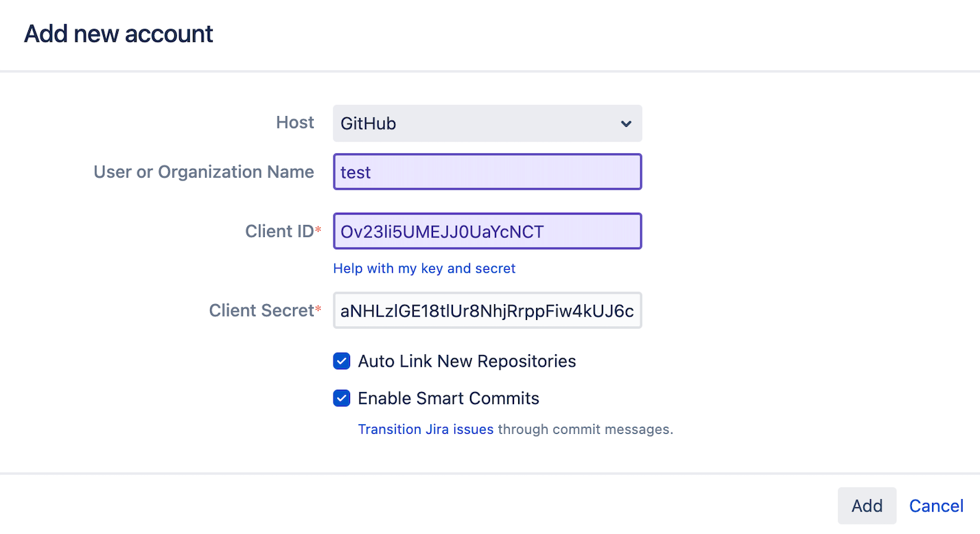Screen dimensions: 980x534
Task: Click the chevron arrow in Host selector
Action: coord(626,124)
